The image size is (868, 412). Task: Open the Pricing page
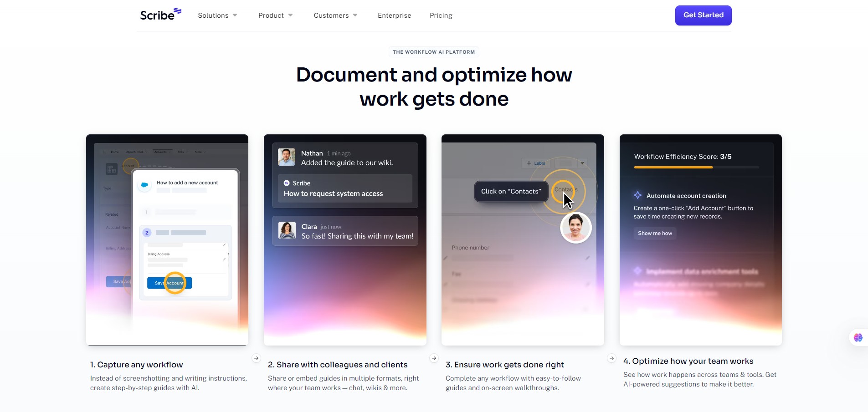click(x=440, y=15)
